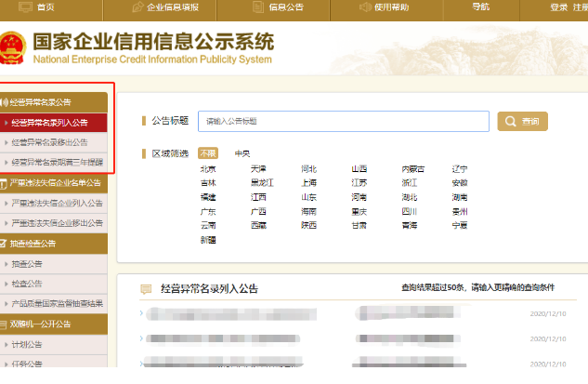Click the national emblem logo
Image resolution: width=588 pixels, height=384 pixels.
click(12, 48)
